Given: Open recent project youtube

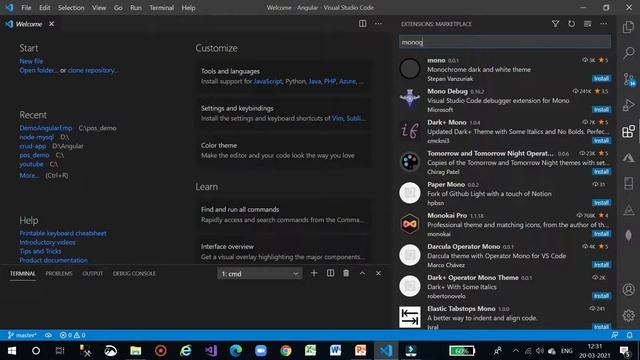Looking at the screenshot, I should tap(31, 164).
